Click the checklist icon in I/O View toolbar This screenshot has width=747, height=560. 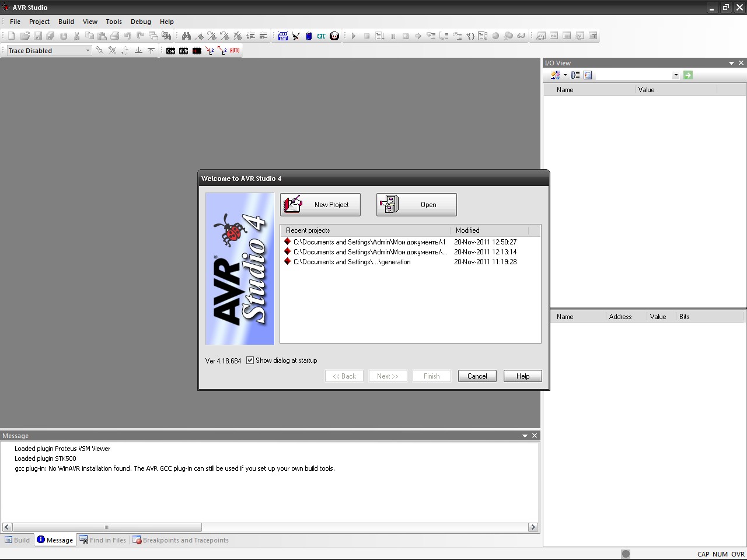[x=588, y=75]
